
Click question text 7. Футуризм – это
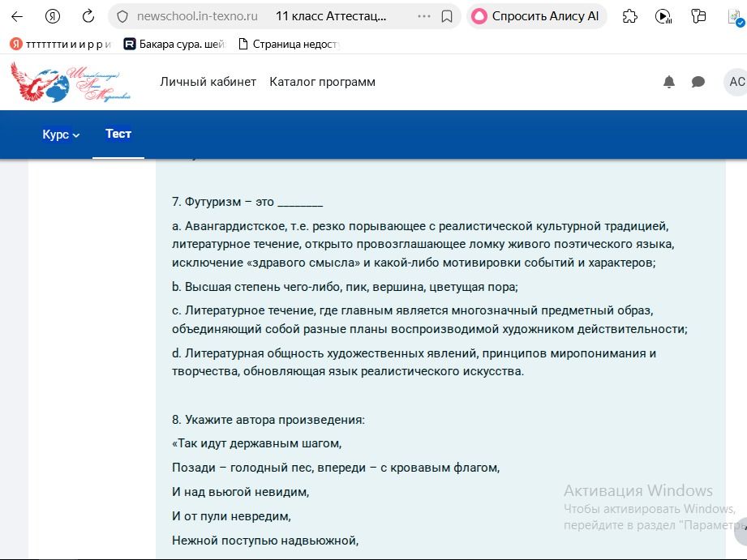coord(247,202)
